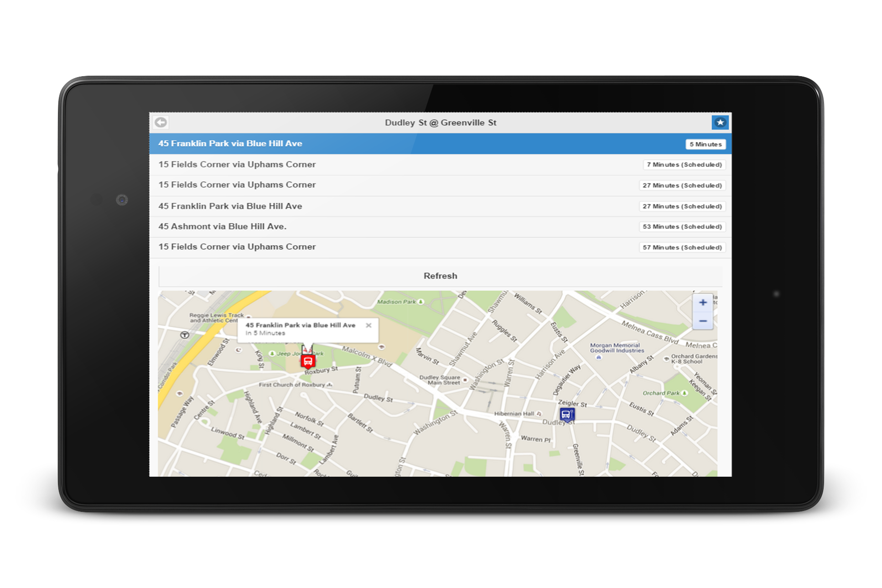Click Hibernian Hall place marker
882x588 pixels.
[540, 414]
